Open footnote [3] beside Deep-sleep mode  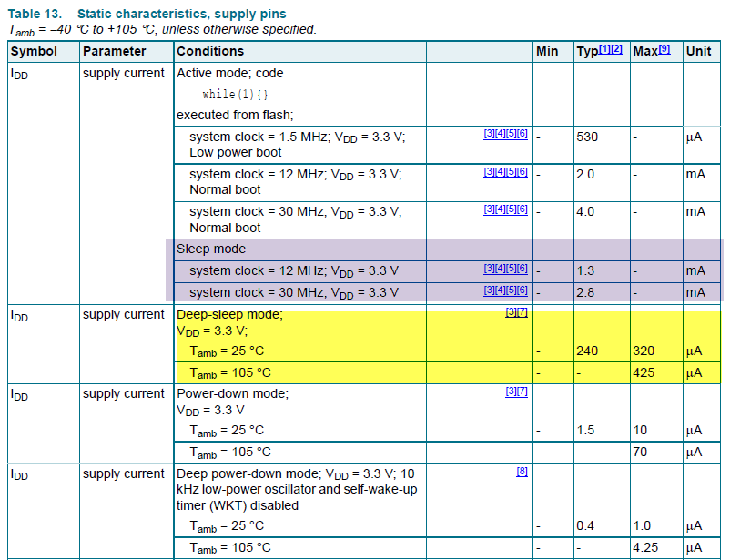[512, 312]
